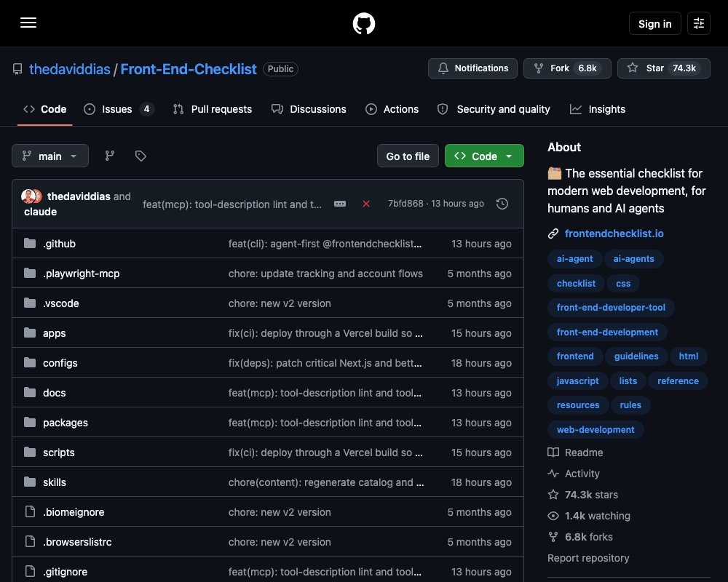Go to GitHub home via Octocat logo
The height and width of the screenshot is (582, 728).
coord(363,23)
